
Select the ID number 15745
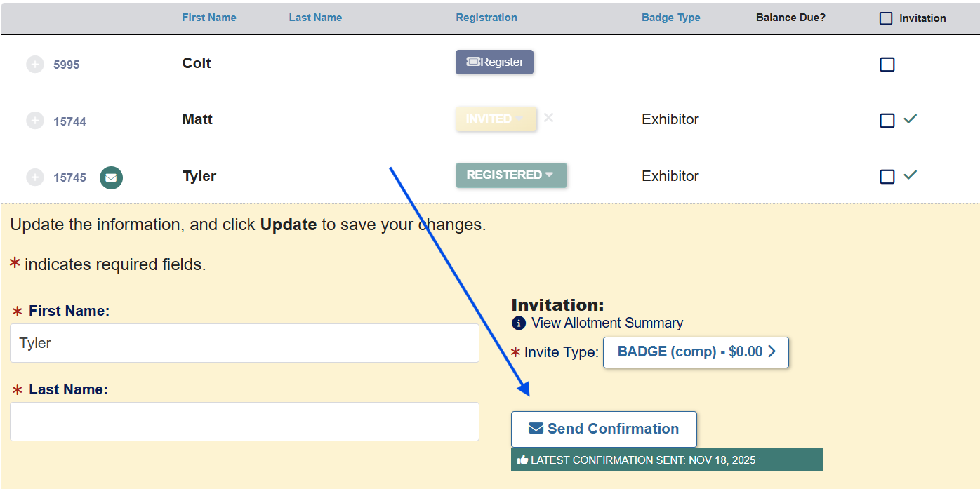pos(69,177)
